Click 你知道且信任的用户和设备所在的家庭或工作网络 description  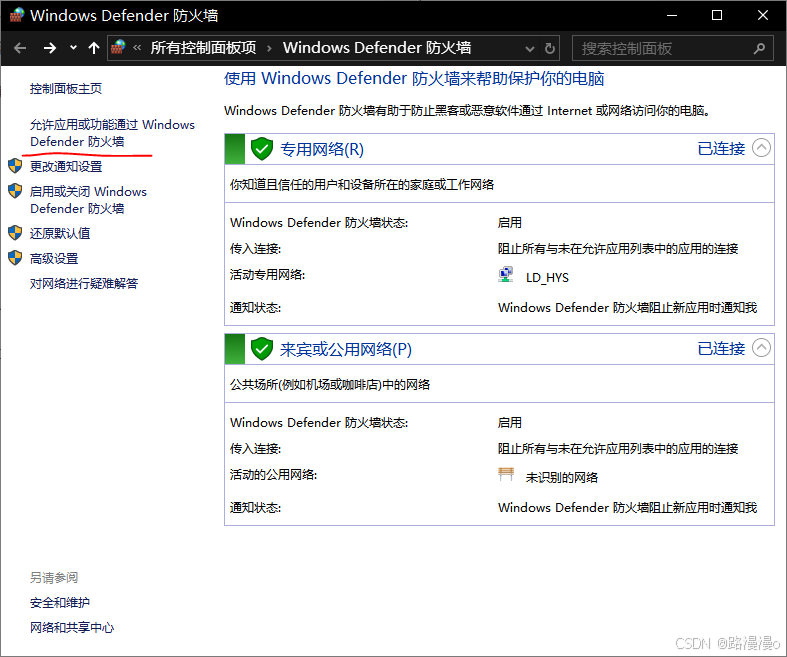click(362, 185)
